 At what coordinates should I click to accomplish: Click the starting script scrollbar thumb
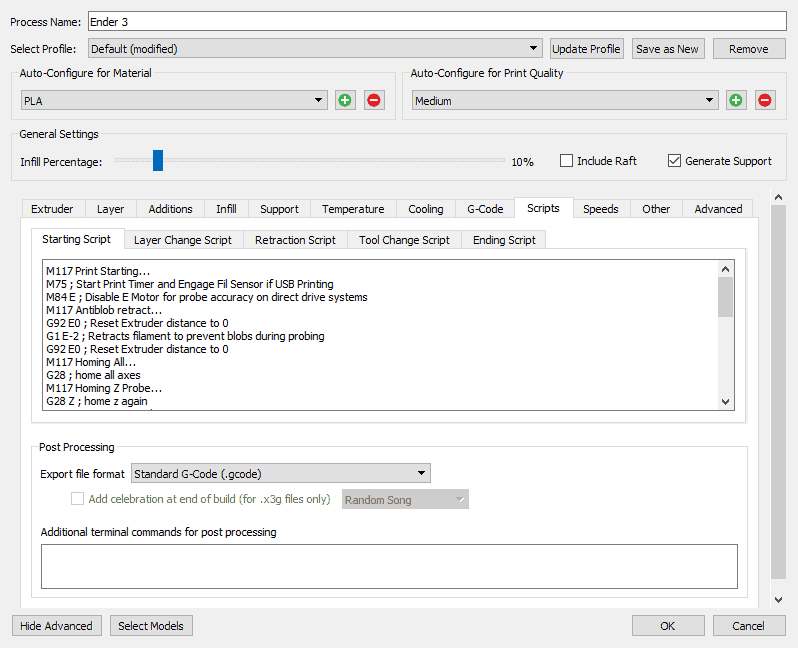coord(726,297)
